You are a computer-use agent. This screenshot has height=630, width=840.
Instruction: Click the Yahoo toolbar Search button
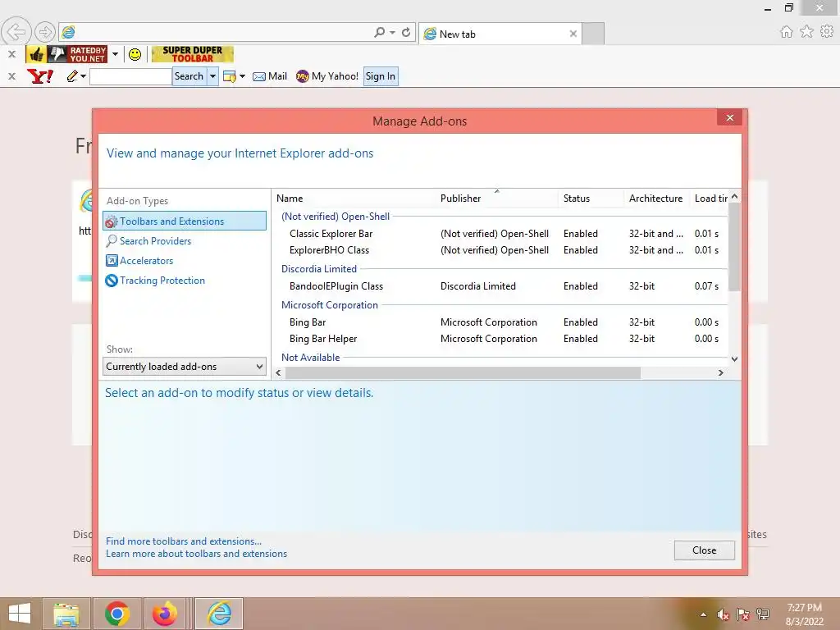click(x=189, y=76)
